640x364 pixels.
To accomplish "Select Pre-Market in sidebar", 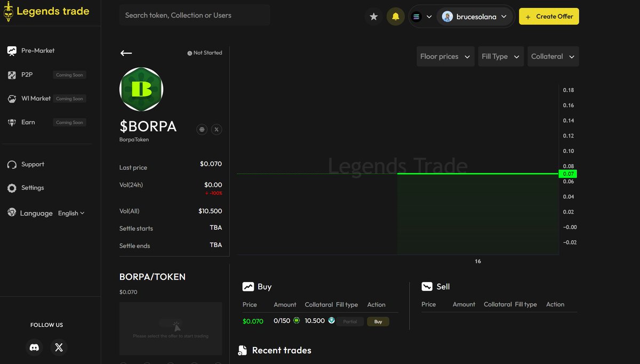I will (x=38, y=51).
